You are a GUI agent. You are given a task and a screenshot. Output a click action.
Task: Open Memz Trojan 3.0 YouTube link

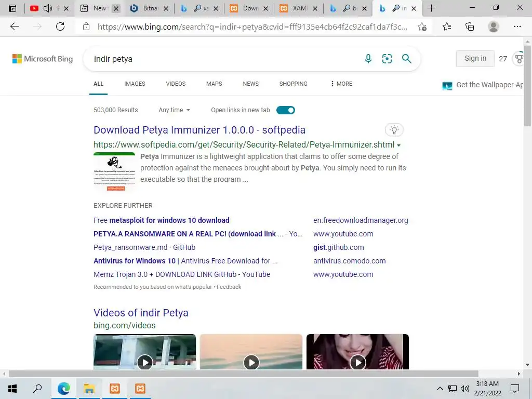coord(182,274)
